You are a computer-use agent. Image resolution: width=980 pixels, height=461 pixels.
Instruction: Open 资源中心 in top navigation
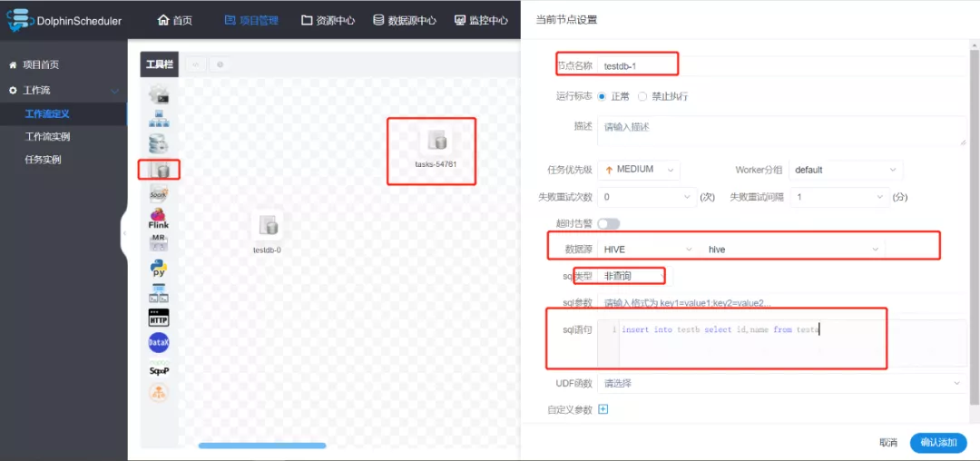(328, 20)
